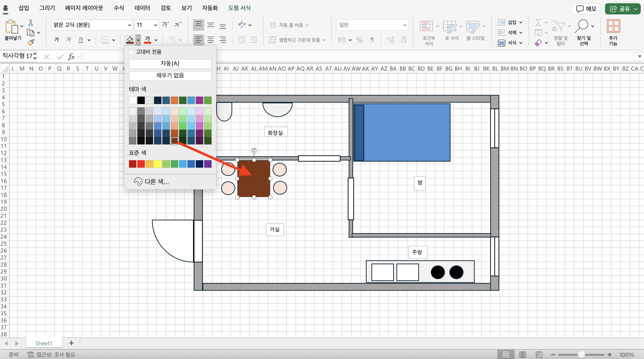Click the zoom slider handle
Screen dimensions: 644x359
[581, 355]
